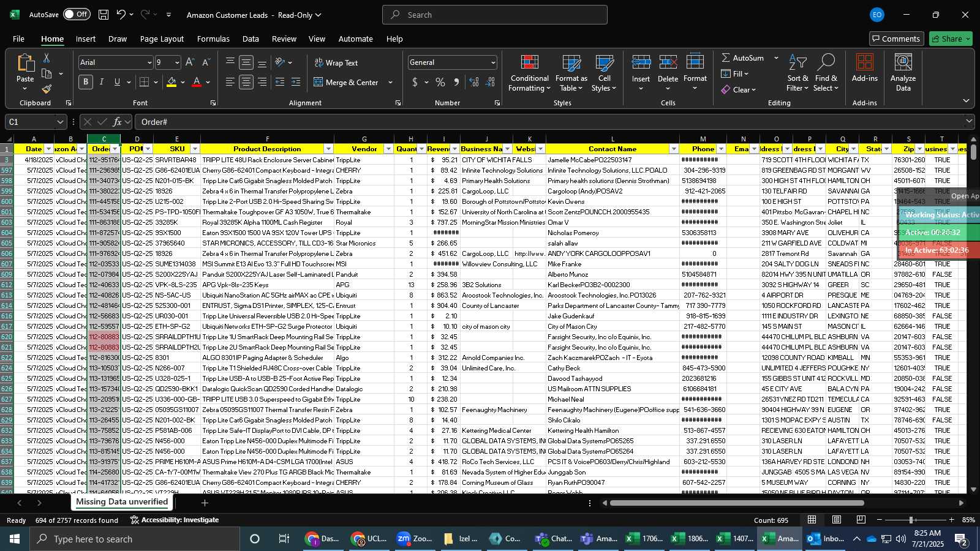This screenshot has height=551, width=980.
Task: Open the SKU column filter dropdown
Action: click(x=195, y=149)
